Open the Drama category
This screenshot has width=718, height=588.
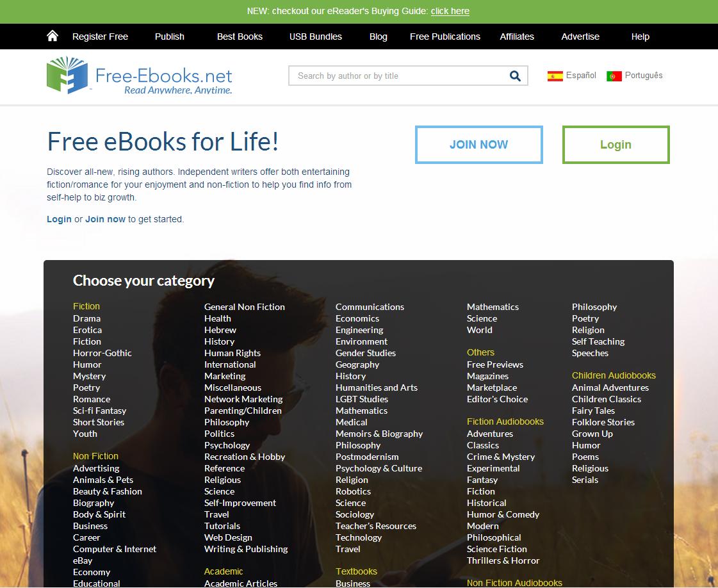coord(86,318)
